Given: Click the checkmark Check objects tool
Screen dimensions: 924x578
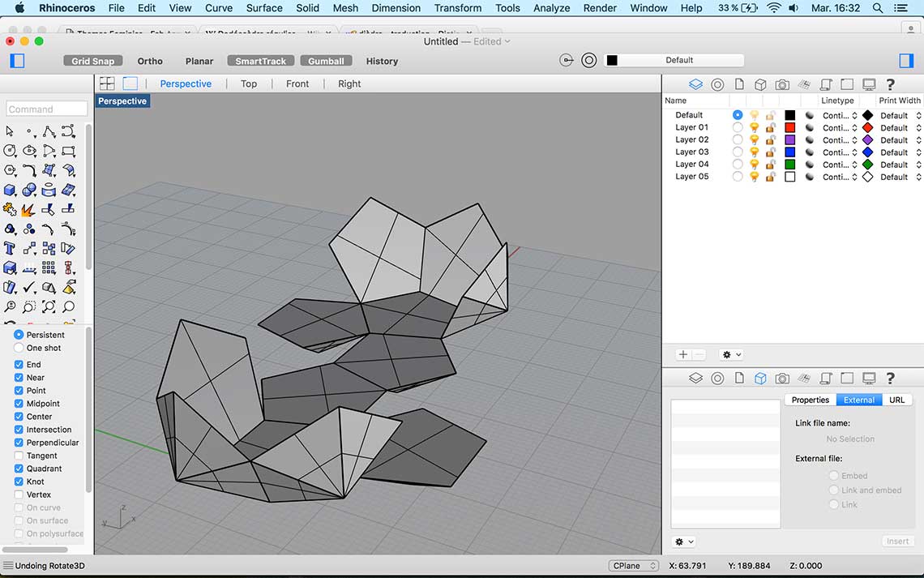Looking at the screenshot, I should [x=29, y=287].
